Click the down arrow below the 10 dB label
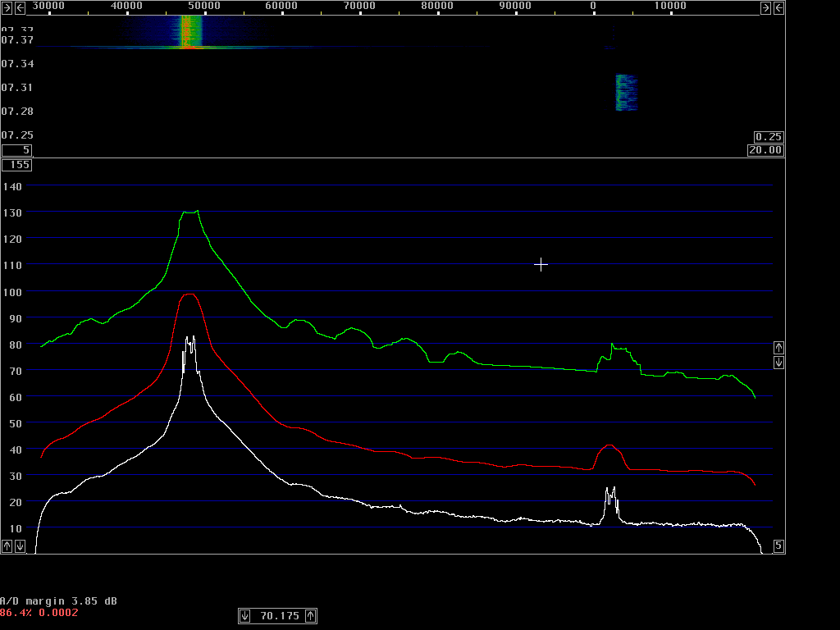 [x=20, y=546]
